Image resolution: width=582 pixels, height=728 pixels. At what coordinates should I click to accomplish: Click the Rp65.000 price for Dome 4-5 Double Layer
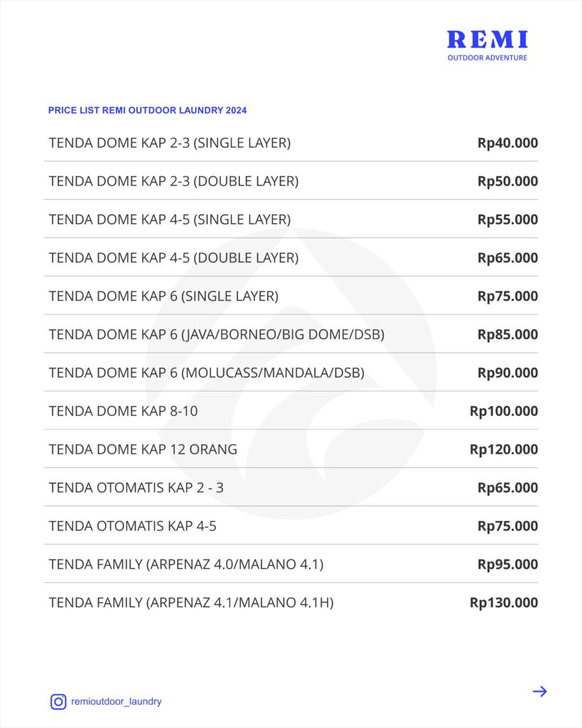pos(508,257)
